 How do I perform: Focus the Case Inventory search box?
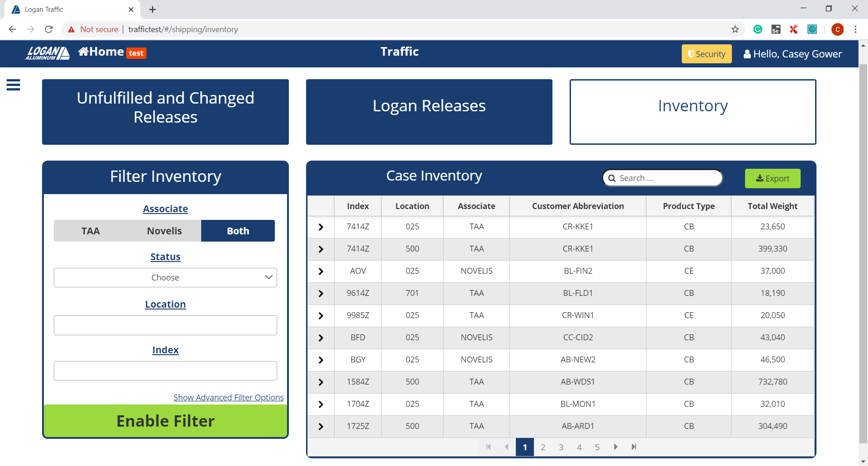pos(663,178)
